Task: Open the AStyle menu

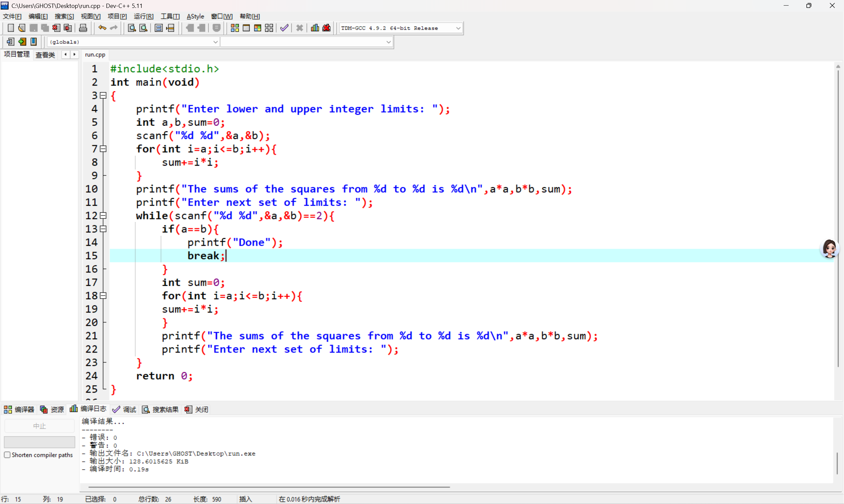Action: point(195,16)
